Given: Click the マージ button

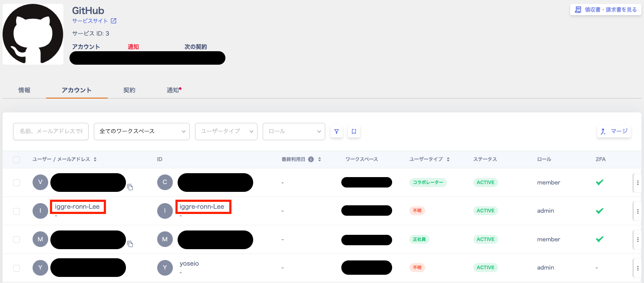Looking at the screenshot, I should (x=614, y=131).
